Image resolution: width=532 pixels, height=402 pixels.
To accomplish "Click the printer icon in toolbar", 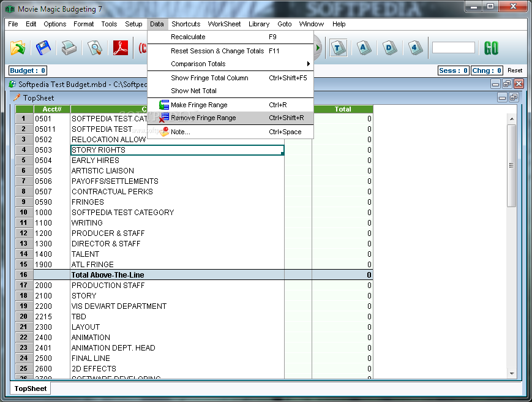I will [69, 48].
